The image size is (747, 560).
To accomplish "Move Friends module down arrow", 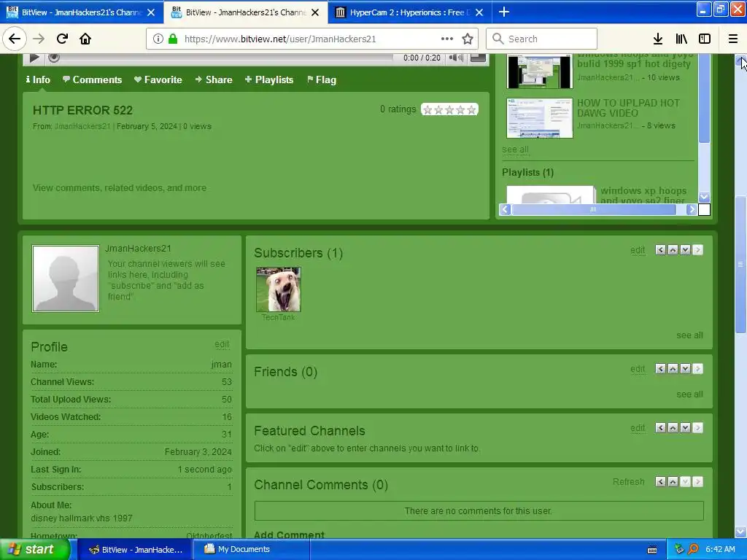I will coord(685,368).
